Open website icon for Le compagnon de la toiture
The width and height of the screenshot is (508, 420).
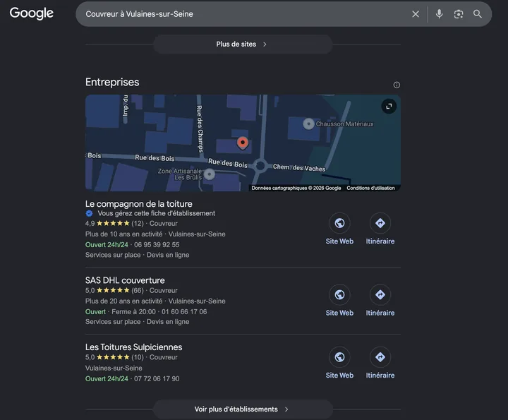[339, 223]
